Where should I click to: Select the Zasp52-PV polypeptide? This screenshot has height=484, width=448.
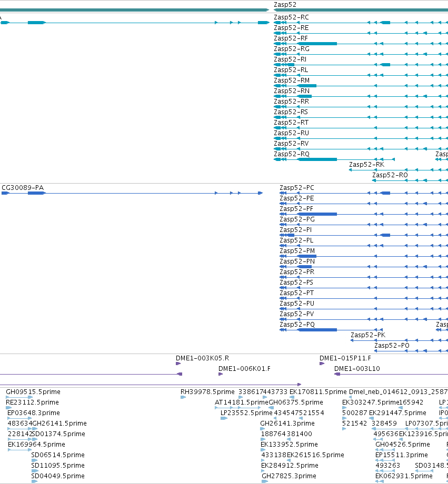click(296, 314)
